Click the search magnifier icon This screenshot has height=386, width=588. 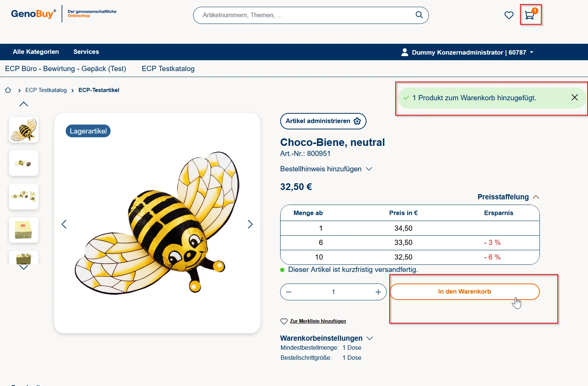click(x=419, y=15)
